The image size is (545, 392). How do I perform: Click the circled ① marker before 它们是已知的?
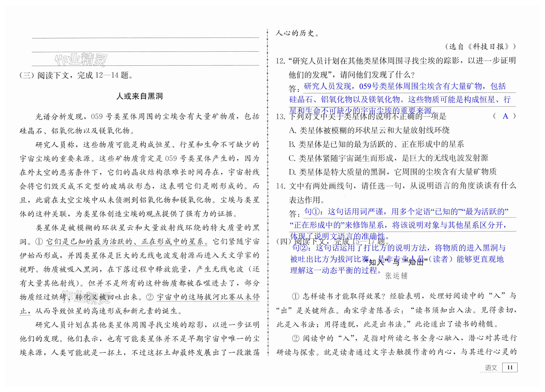pos(39,241)
